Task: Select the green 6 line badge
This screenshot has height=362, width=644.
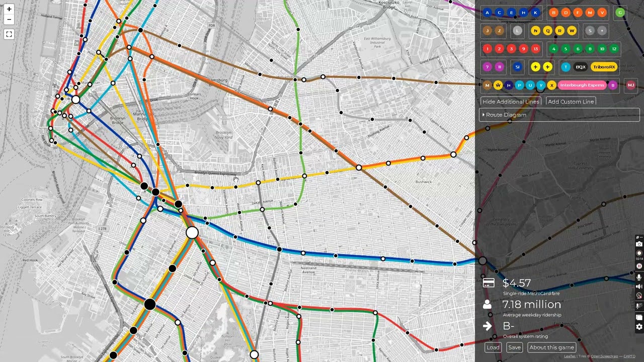Action: (x=578, y=49)
